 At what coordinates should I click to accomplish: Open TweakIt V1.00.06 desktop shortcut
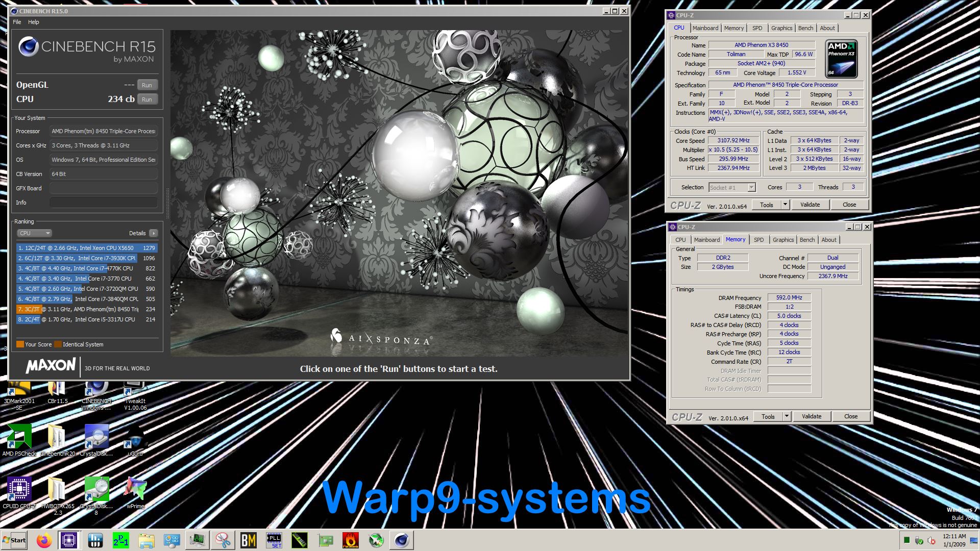[135, 396]
